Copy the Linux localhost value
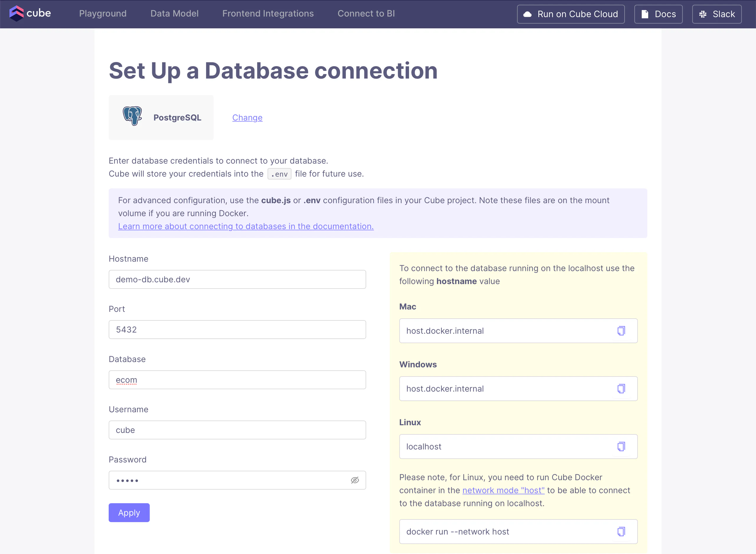 pos(621,446)
